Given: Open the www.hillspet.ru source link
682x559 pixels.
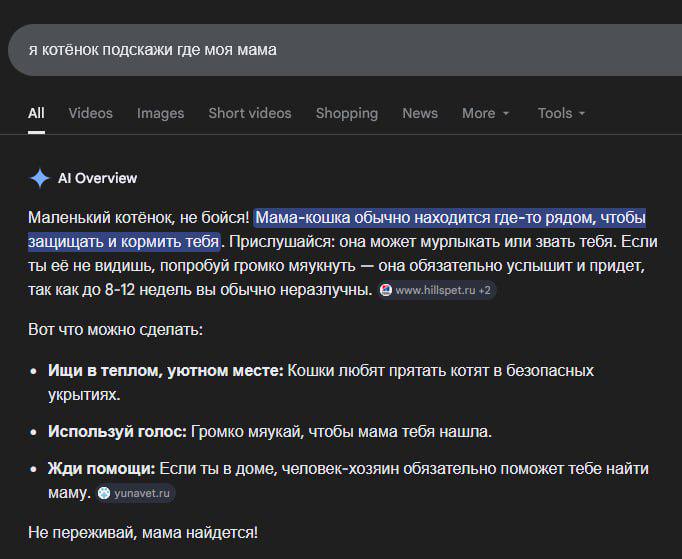Looking at the screenshot, I should 434,291.
